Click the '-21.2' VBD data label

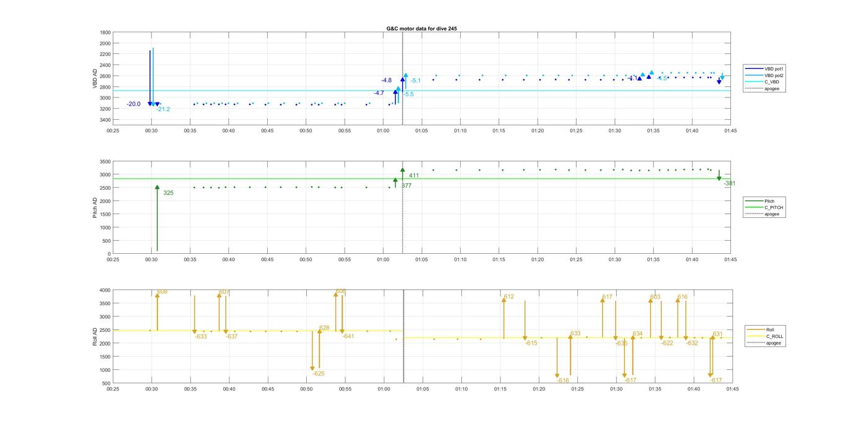(x=163, y=109)
